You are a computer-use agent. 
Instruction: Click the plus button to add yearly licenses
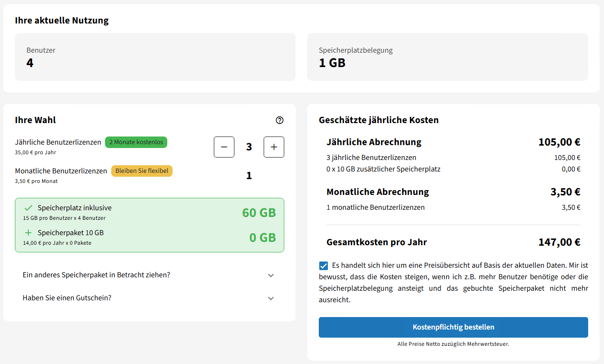(274, 147)
